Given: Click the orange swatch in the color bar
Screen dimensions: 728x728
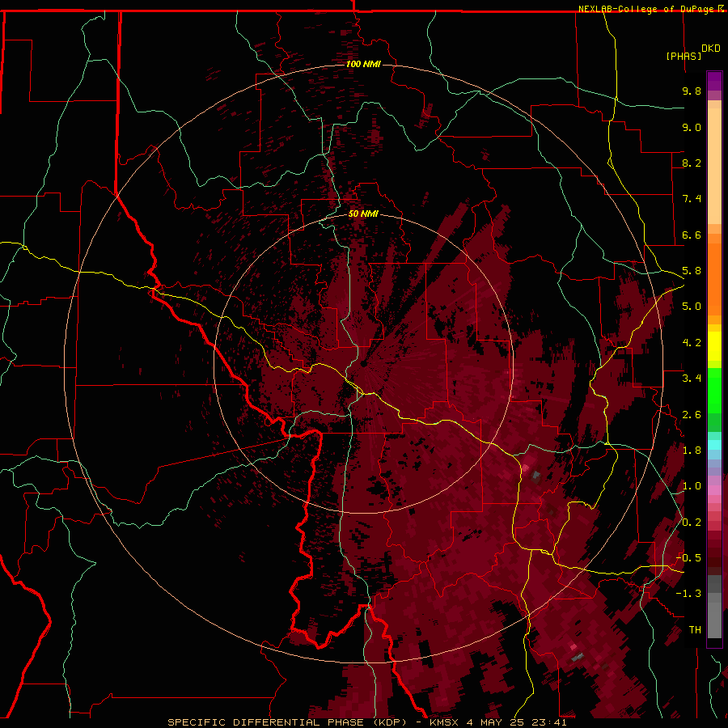Looking at the screenshot, I should [x=714, y=280].
